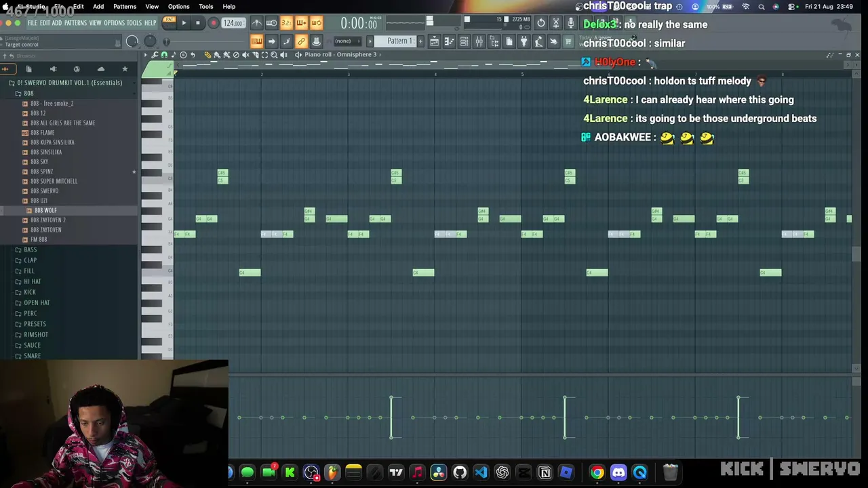Open the piano roll window icon

450,41
